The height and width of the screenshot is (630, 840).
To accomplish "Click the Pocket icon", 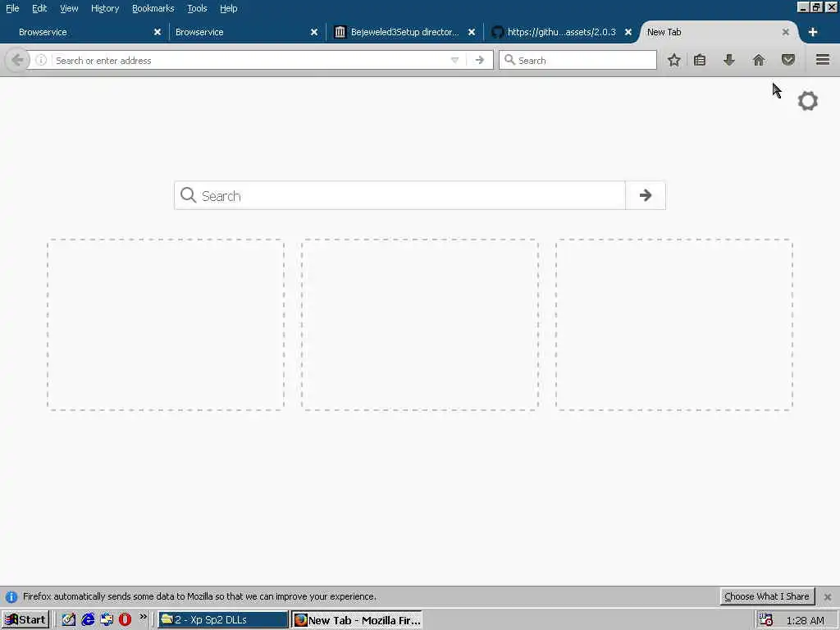I will (788, 59).
